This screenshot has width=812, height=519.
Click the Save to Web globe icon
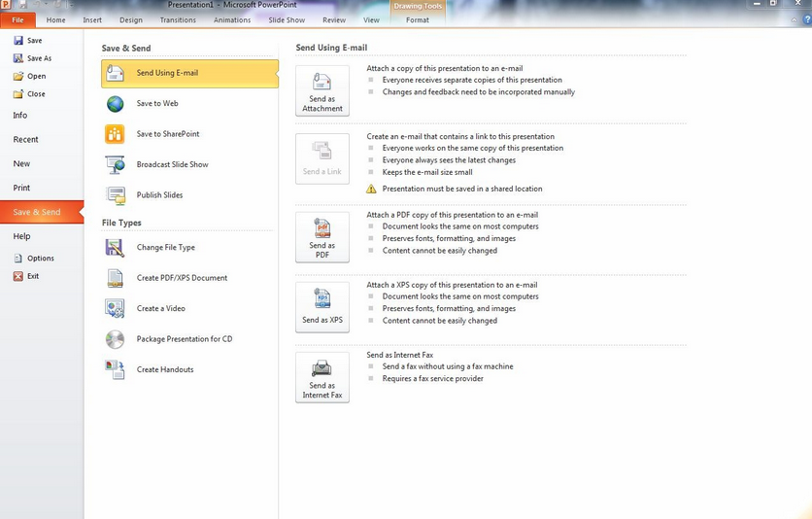(x=115, y=104)
